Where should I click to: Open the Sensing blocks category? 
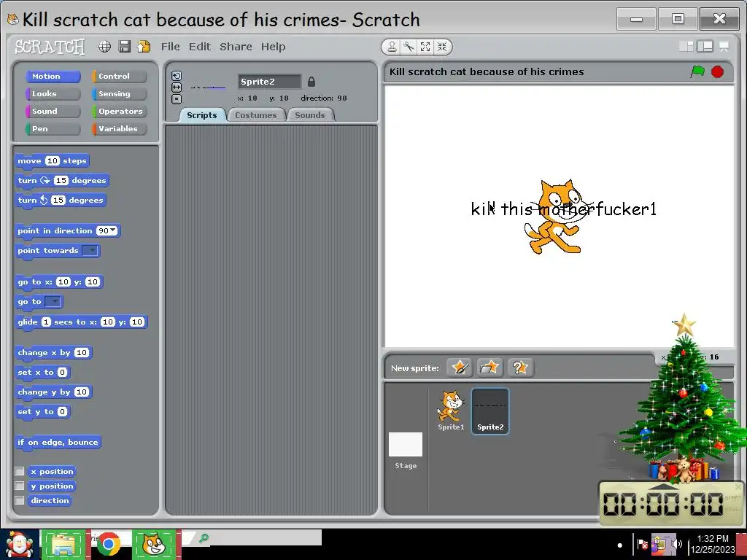coord(119,94)
